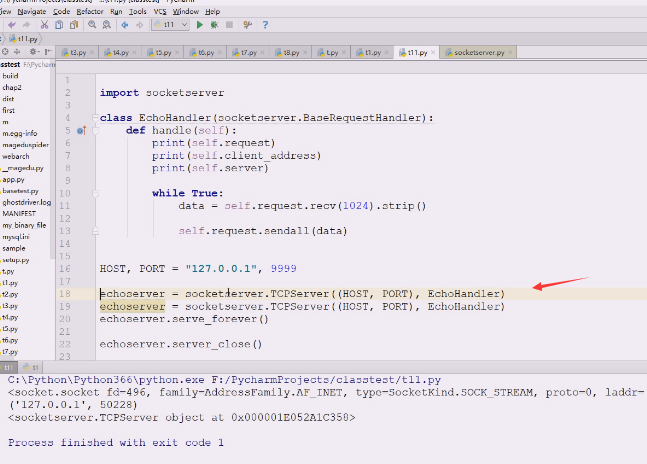Start debugging with the bug icon
The image size is (647, 464).
214,25
